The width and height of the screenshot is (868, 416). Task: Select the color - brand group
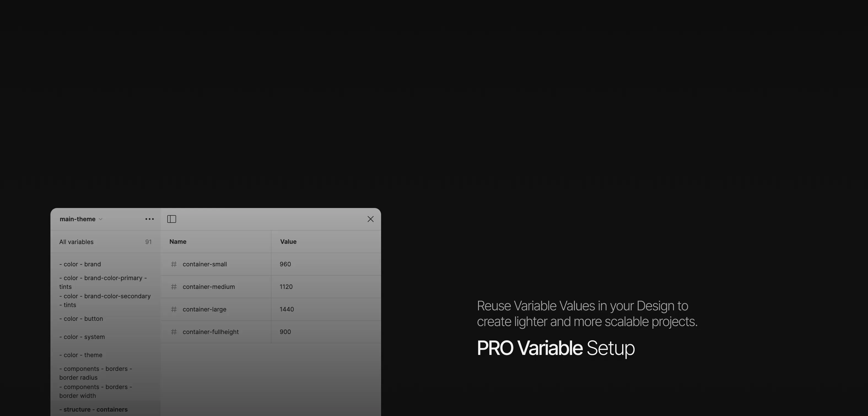tap(80, 264)
